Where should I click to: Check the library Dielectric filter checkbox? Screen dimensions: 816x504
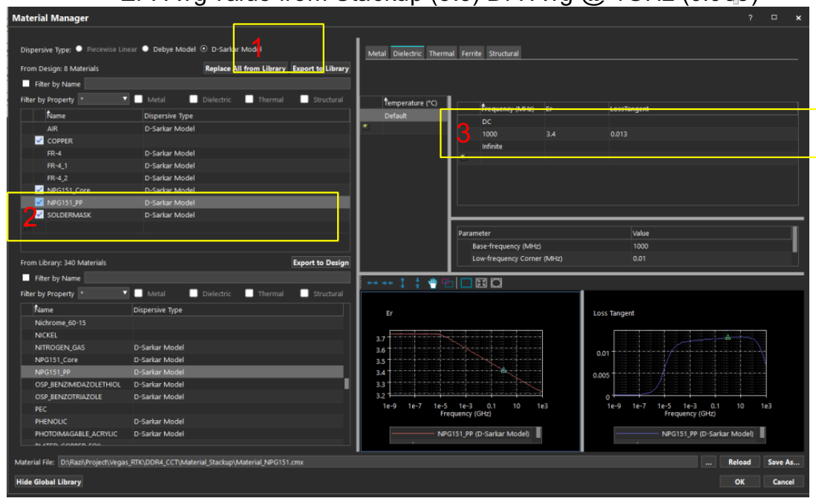pyautogui.click(x=194, y=293)
